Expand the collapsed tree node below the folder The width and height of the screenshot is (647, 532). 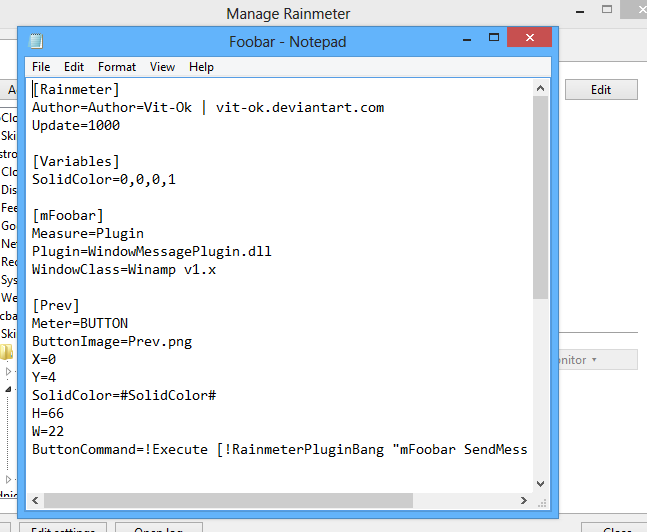click(8, 371)
